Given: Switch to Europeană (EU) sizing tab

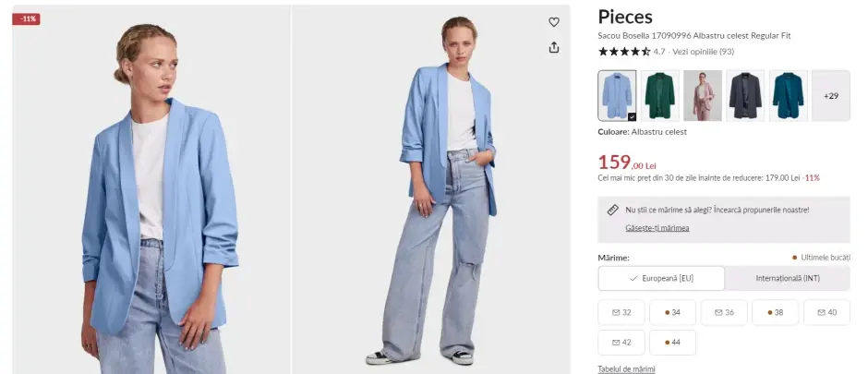Looking at the screenshot, I should coord(661,278).
